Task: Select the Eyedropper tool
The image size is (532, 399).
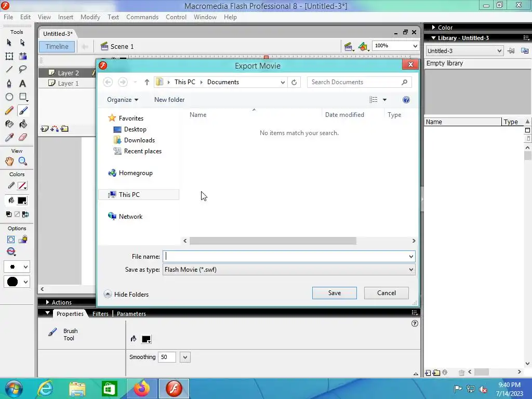Action: pyautogui.click(x=9, y=137)
